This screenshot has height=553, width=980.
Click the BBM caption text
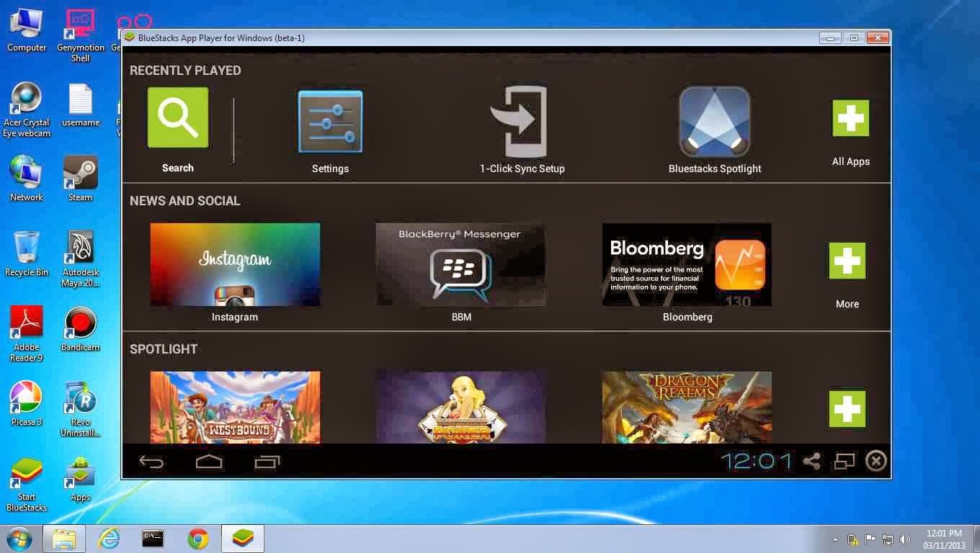461,317
